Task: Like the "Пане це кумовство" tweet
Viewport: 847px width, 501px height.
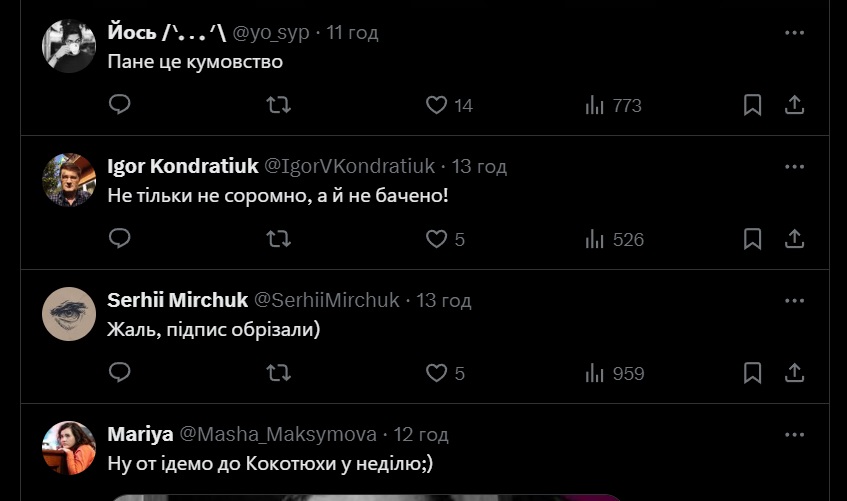Action: 449,105
